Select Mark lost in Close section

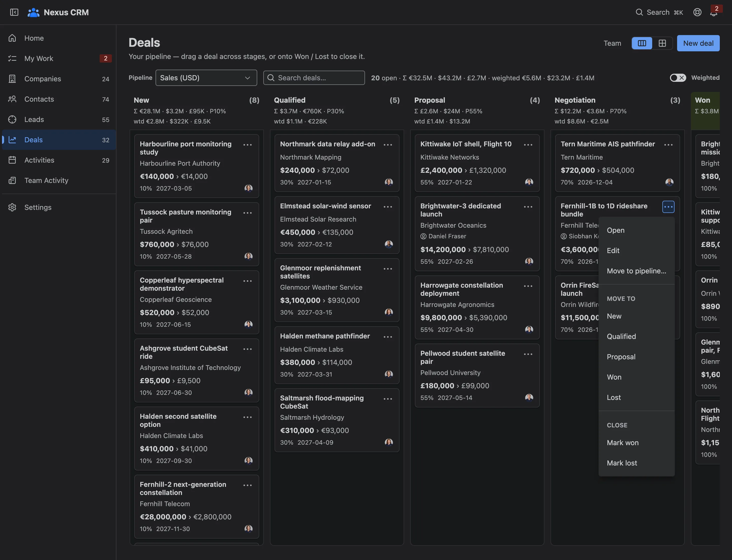tap(637, 463)
